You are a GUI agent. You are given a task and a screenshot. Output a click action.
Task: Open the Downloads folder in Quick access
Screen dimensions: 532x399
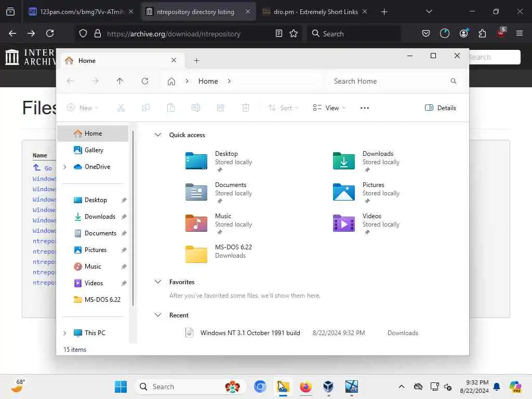click(366, 161)
